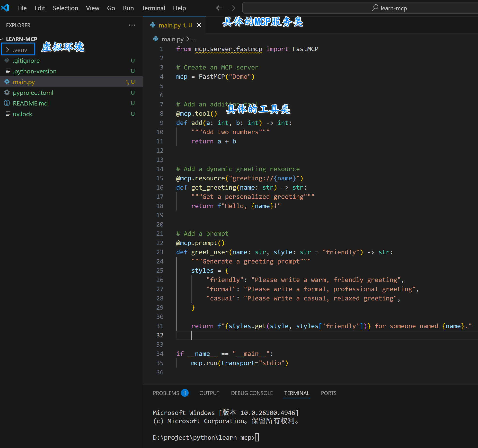Select the TERMINAL panel tab
Viewport: 478px width, 448px height.
pos(297,393)
